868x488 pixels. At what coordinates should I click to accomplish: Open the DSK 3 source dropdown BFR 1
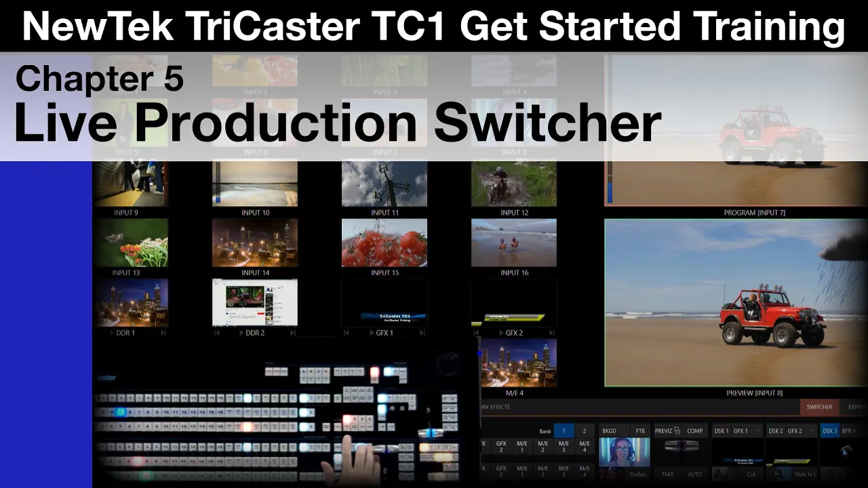click(852, 431)
